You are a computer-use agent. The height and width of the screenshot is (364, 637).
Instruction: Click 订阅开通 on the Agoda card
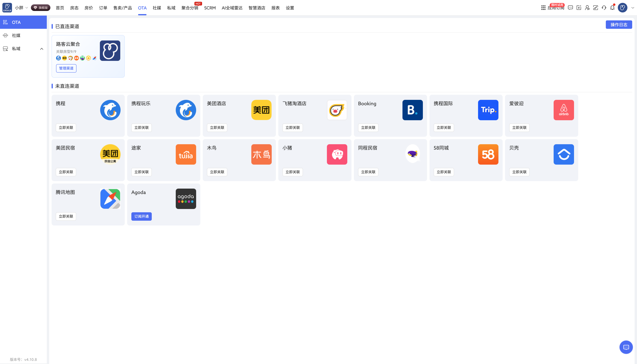pyautogui.click(x=142, y=216)
